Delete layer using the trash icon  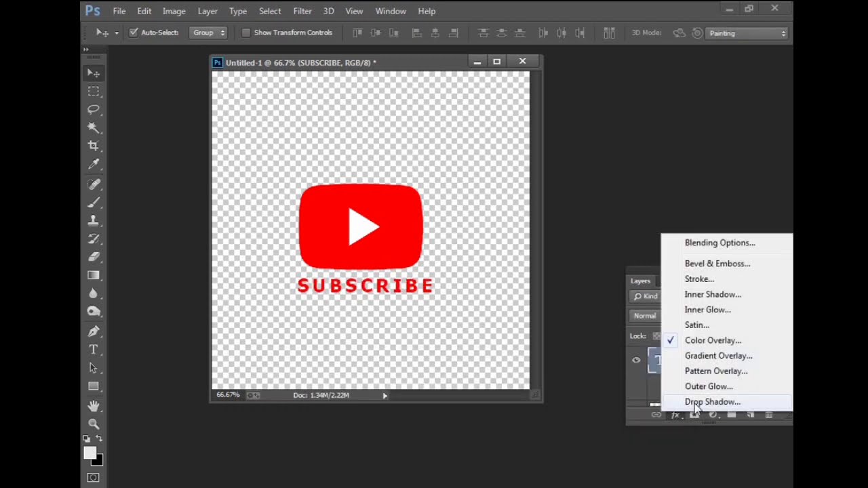click(768, 415)
